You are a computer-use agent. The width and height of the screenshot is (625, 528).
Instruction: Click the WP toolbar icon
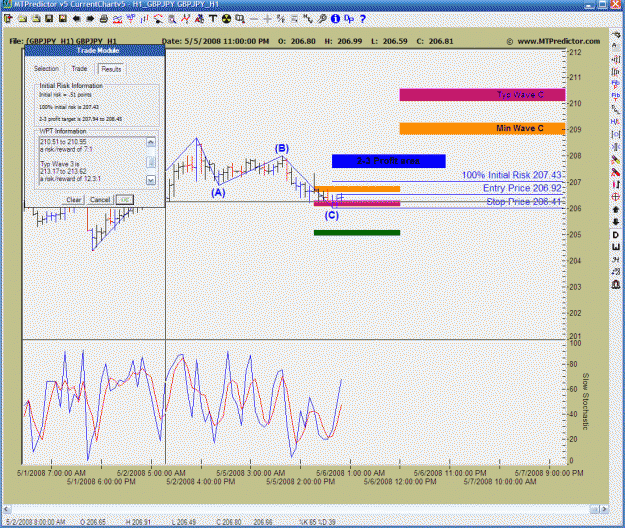[x=131, y=19]
